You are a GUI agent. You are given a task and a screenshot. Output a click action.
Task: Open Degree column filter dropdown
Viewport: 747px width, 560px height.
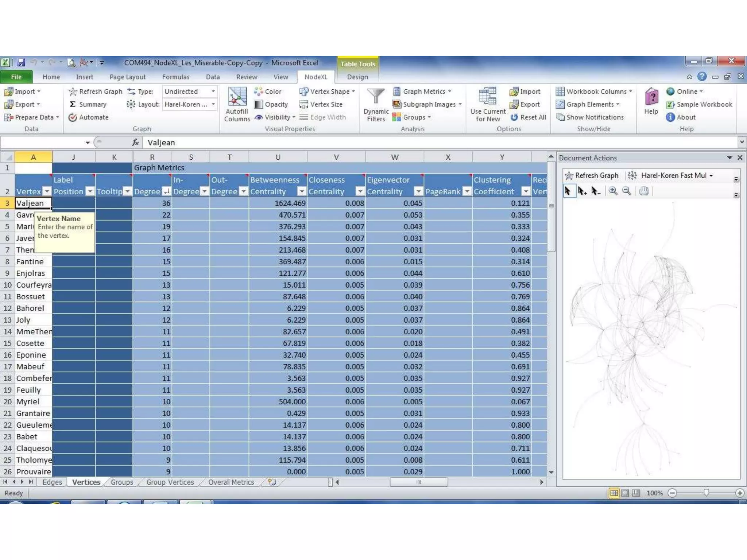[166, 191]
